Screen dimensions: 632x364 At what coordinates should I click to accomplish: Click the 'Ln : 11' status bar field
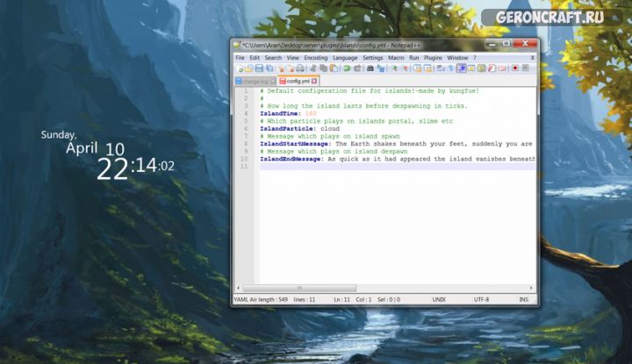pyautogui.click(x=341, y=300)
